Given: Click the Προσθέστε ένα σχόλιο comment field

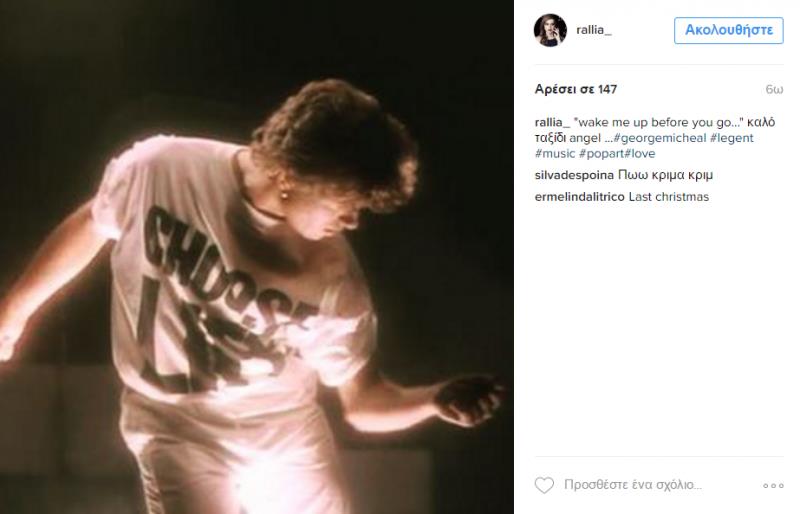Looking at the screenshot, I should 633,485.
